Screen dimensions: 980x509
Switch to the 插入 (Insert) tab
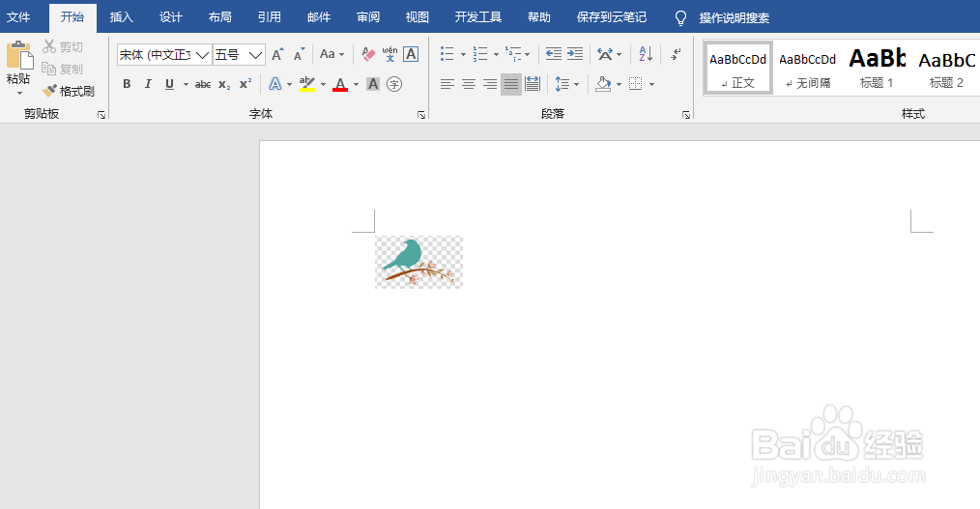tap(121, 17)
